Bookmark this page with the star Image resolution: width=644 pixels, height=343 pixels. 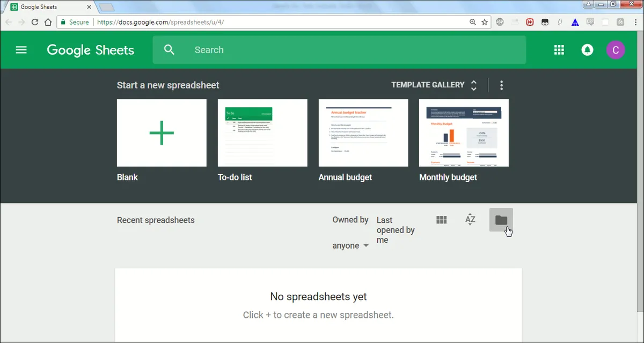tap(485, 22)
